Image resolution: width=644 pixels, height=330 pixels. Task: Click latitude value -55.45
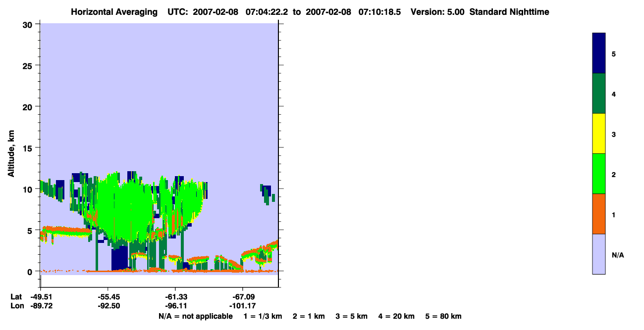point(108,297)
